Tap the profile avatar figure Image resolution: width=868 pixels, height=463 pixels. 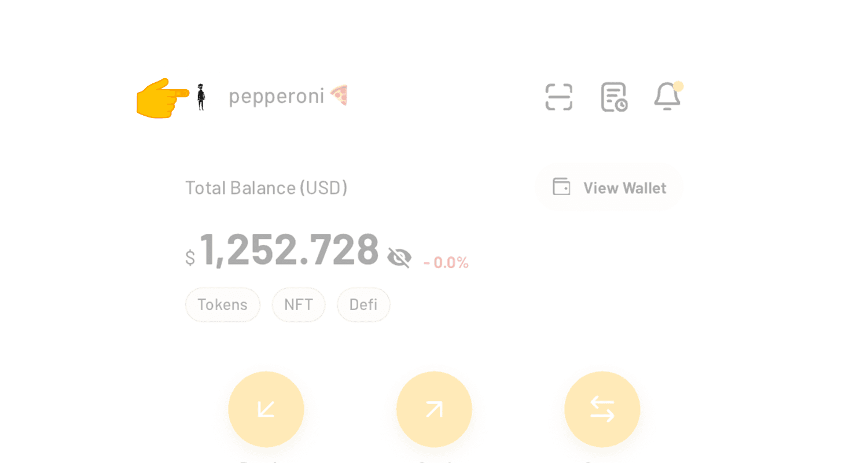pyautogui.click(x=201, y=97)
